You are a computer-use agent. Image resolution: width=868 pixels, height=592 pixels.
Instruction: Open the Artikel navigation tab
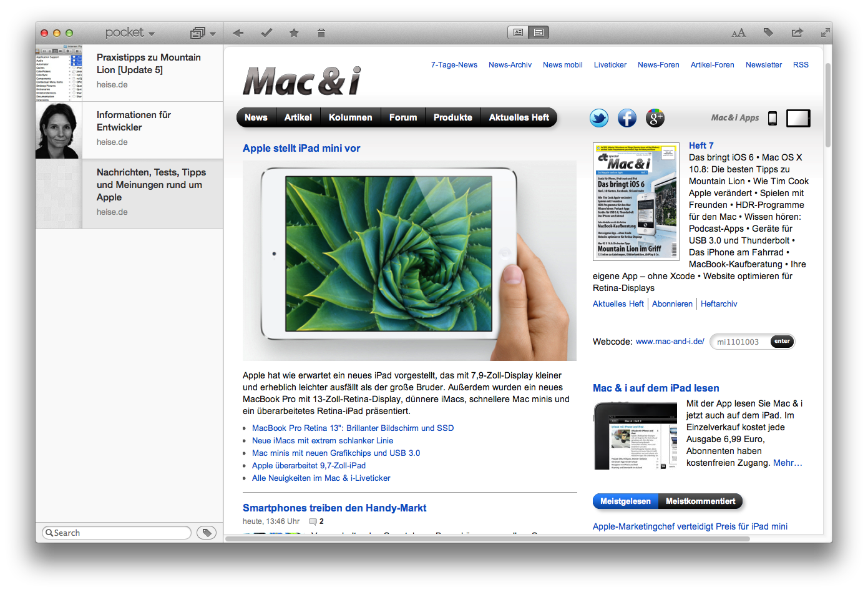pos(298,117)
